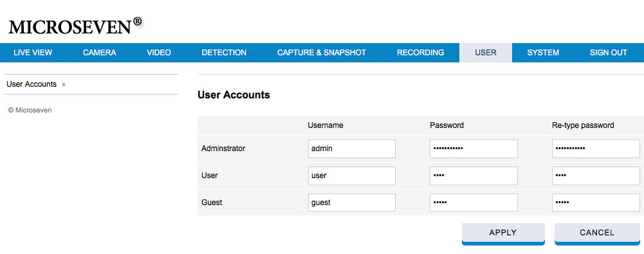Viewport: 644px width, 254px height.
Task: Go to the SYSTEM tab
Action: pos(543,53)
